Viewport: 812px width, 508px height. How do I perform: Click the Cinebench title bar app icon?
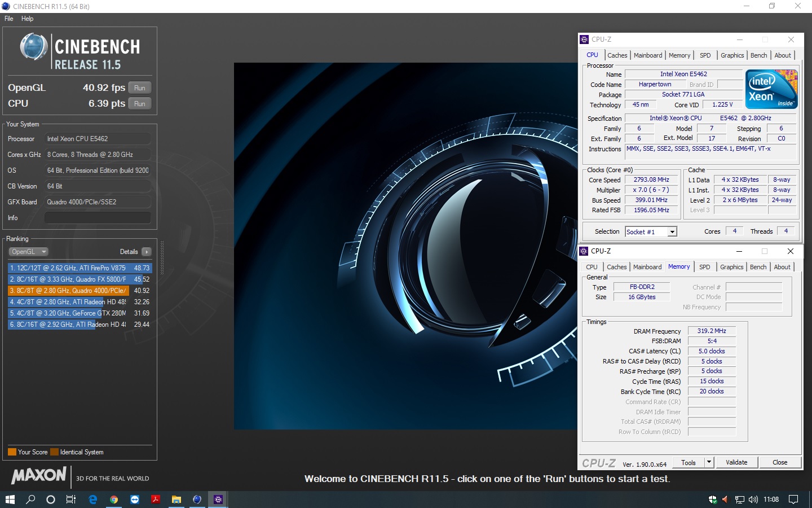[6, 6]
